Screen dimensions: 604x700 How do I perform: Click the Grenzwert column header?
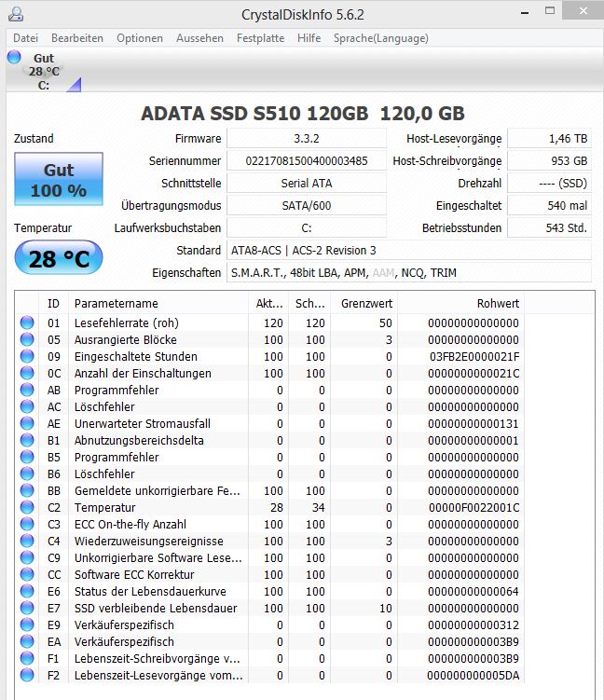pos(364,304)
